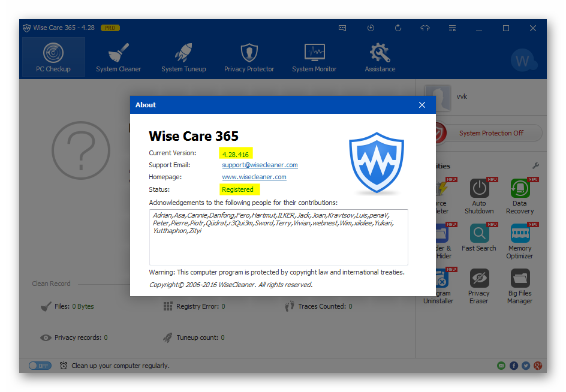This screenshot has height=392, width=566.
Task: Click the PRO badge in title bar
Action: (x=110, y=28)
